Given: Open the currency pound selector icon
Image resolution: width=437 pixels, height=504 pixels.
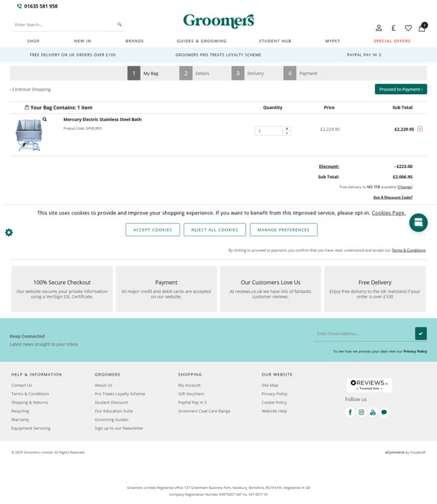Looking at the screenshot, I should pos(393,28).
